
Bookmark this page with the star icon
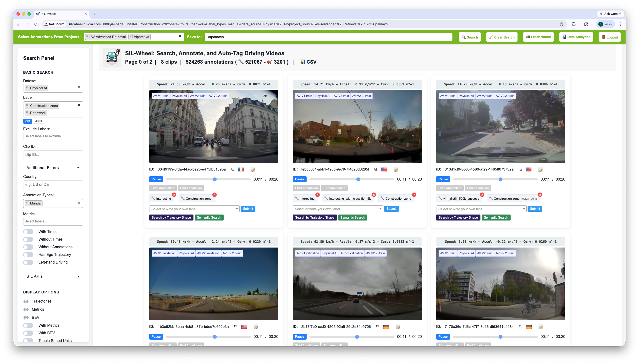(x=562, y=24)
